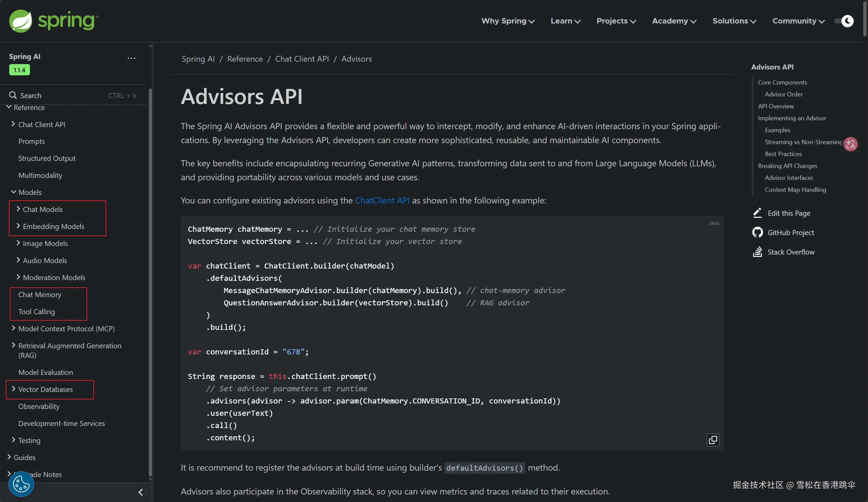
Task: Click the Stack Overflow icon
Action: click(757, 252)
